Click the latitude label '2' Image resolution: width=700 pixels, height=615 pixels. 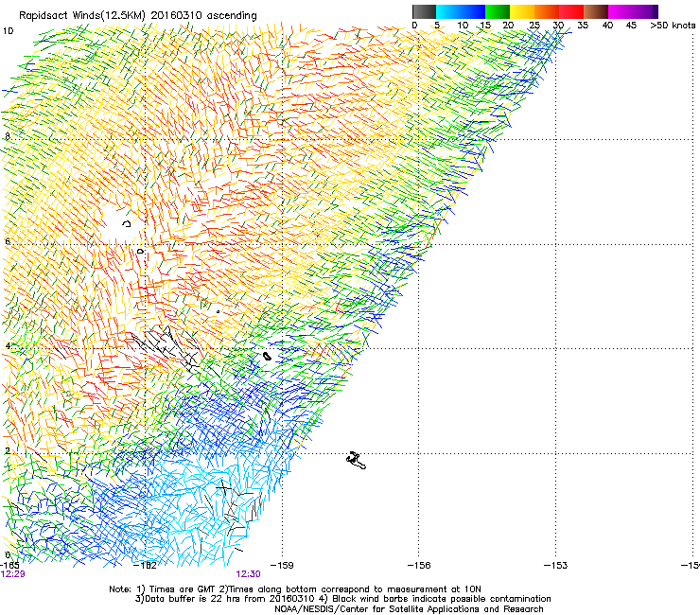[8, 451]
